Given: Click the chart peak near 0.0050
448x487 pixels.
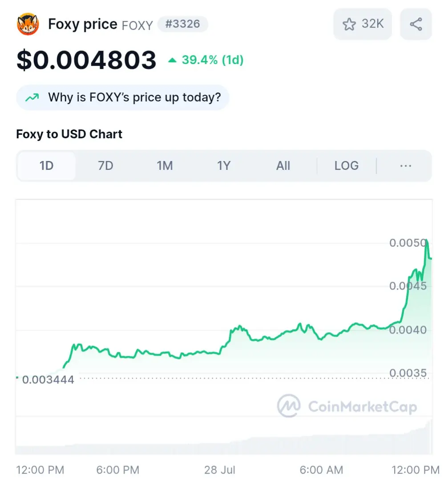Looking at the screenshot, I should pyautogui.click(x=427, y=241).
